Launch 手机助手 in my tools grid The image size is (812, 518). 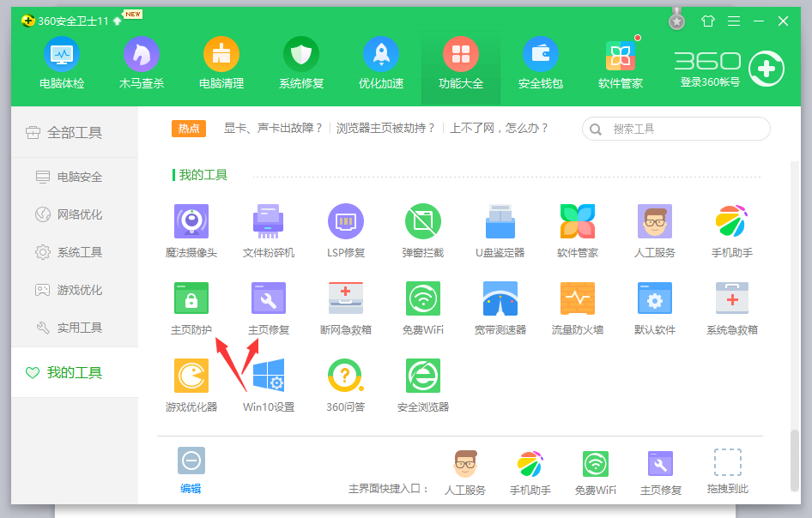731,231
